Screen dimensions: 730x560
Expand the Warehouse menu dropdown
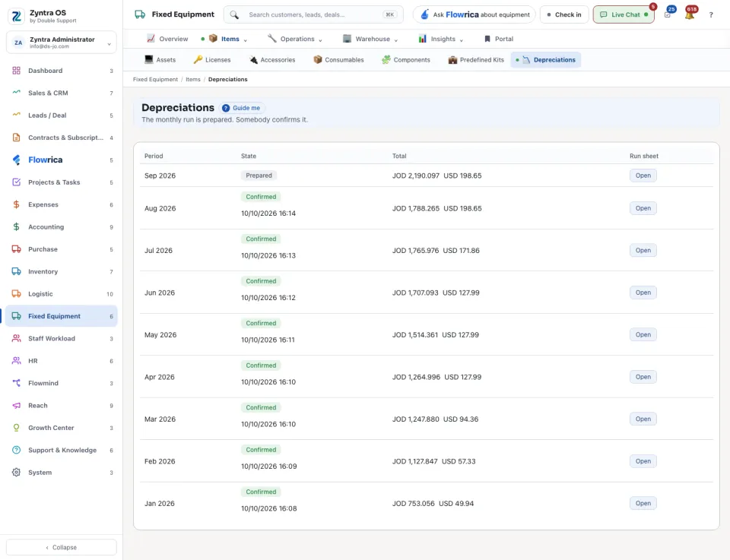[x=370, y=39]
